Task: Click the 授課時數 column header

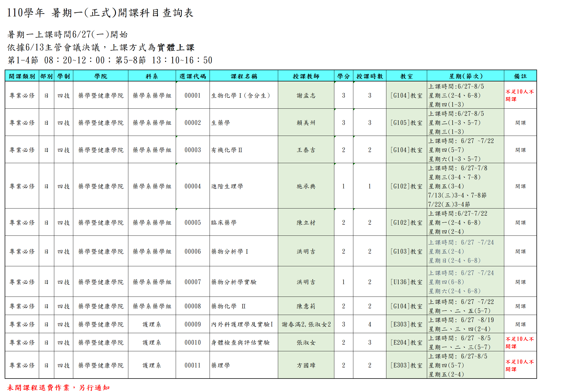Action: coord(370,76)
